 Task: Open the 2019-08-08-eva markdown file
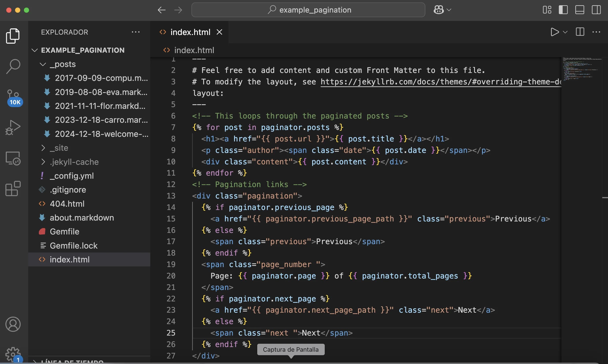click(89, 92)
